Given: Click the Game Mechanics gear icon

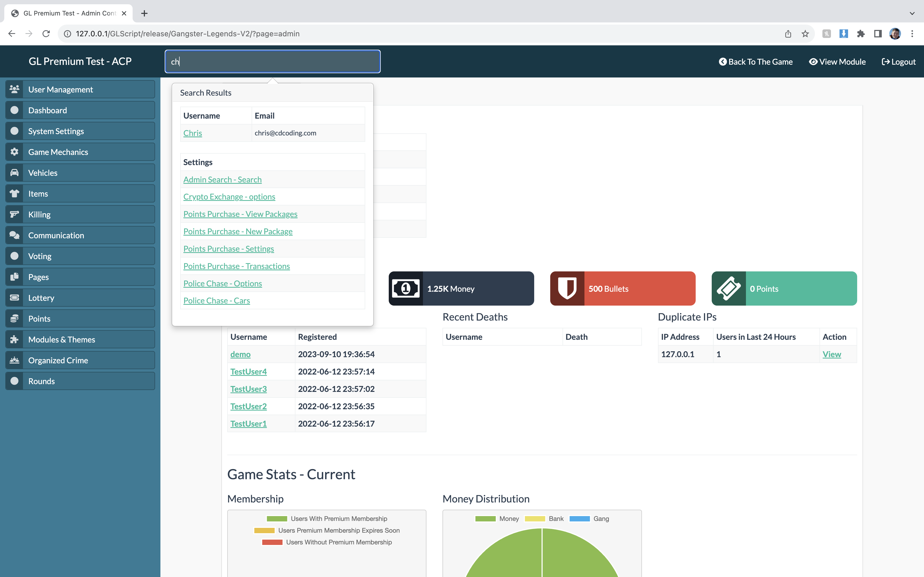Looking at the screenshot, I should coord(14,152).
